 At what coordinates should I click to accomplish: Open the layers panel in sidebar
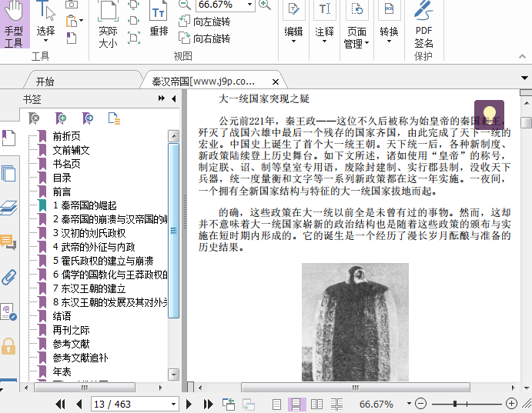point(8,208)
